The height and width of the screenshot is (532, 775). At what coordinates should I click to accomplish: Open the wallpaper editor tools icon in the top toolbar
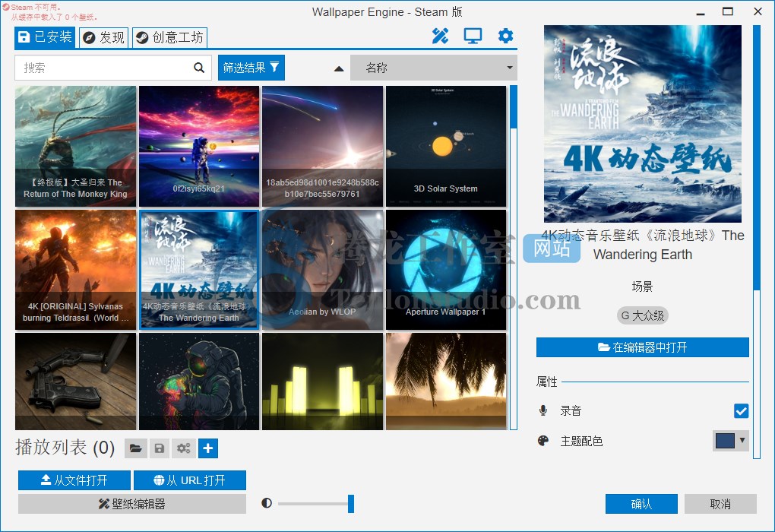440,36
